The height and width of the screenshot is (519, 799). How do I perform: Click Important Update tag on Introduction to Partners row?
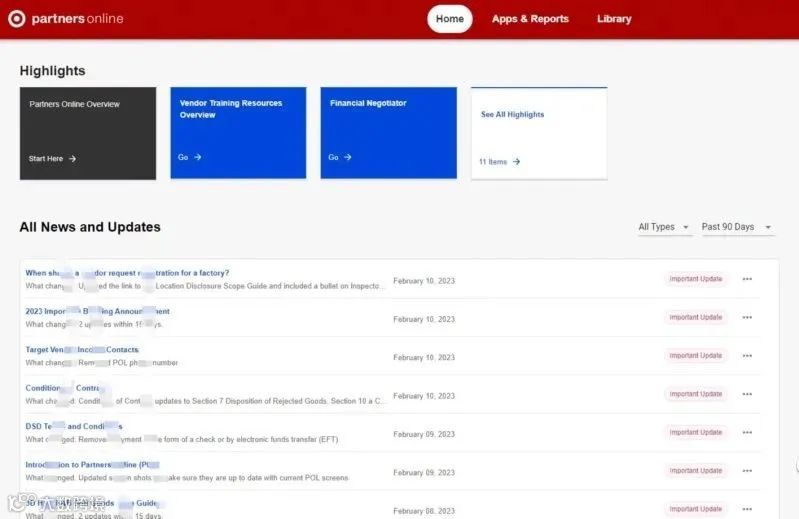[x=696, y=471]
